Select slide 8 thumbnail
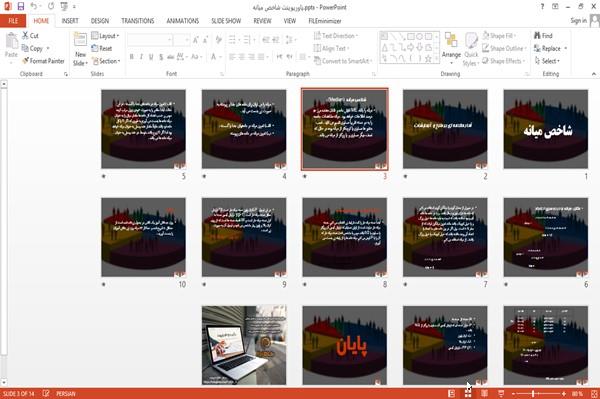The image size is (600, 399). [344, 237]
